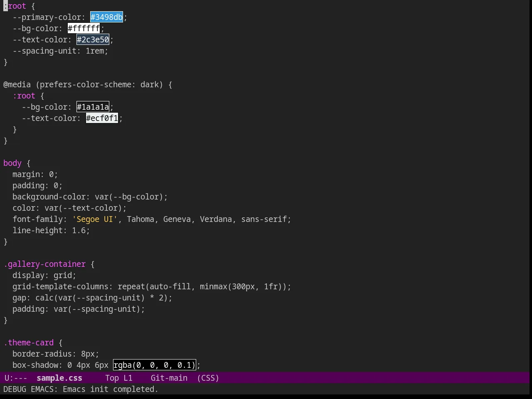The width and height of the screenshot is (532, 399).
Task: Click the Tahoma font name
Action: [x=140, y=219]
